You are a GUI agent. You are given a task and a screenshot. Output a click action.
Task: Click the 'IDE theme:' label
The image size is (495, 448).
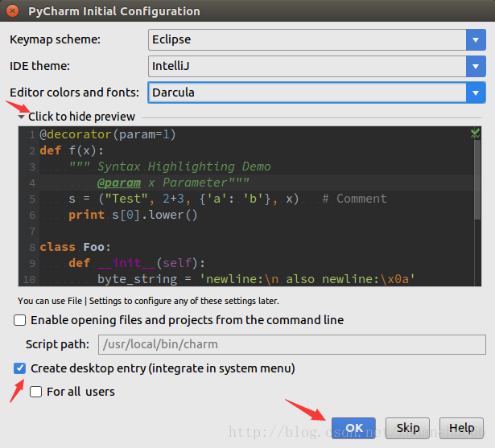click(x=39, y=66)
